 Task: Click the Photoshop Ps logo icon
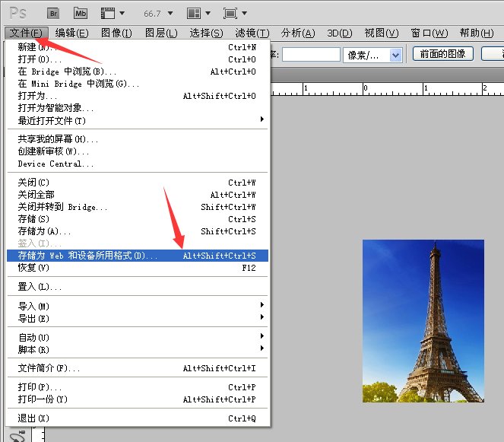18,13
